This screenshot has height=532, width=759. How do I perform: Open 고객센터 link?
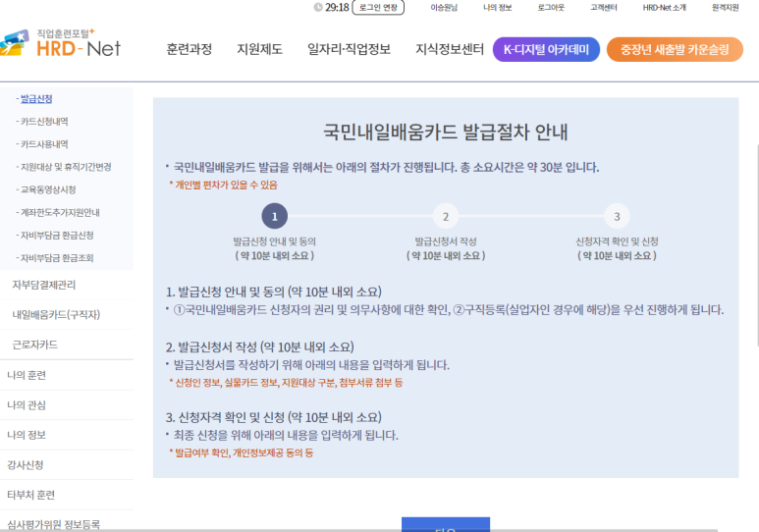point(604,7)
